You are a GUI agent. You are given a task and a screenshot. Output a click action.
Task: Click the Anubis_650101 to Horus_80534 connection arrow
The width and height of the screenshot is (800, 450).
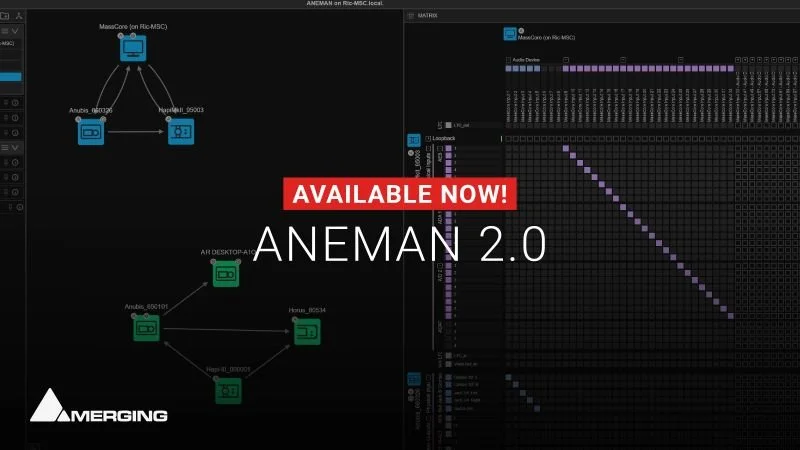(x=227, y=330)
